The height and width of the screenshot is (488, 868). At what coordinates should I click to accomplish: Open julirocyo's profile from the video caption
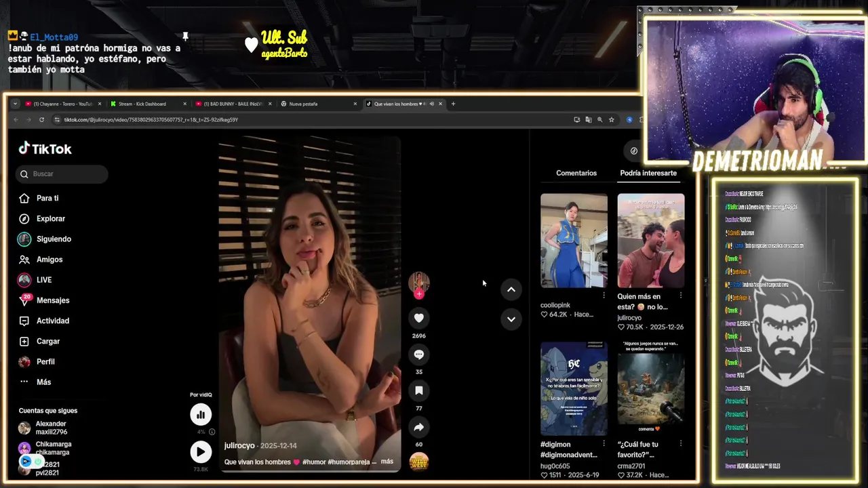point(239,445)
